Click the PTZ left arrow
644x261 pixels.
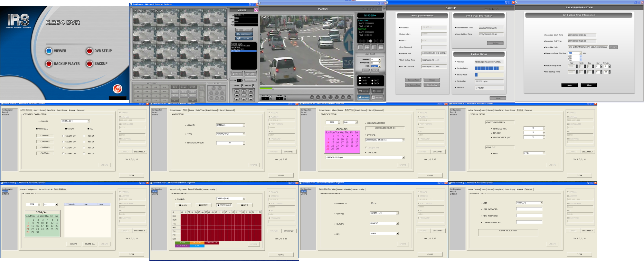[237, 95]
